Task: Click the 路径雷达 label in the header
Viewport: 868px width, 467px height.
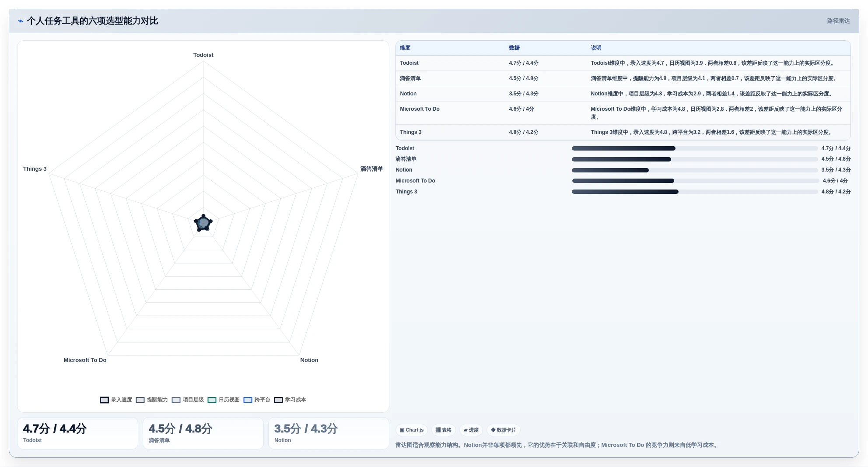Action: click(838, 21)
